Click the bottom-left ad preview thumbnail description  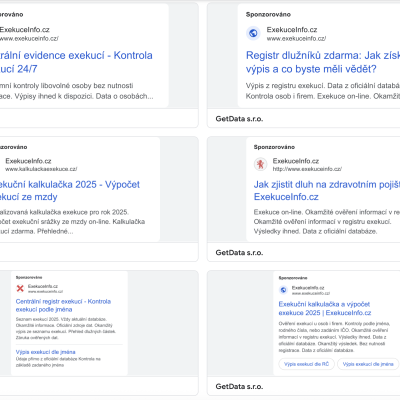66,328
